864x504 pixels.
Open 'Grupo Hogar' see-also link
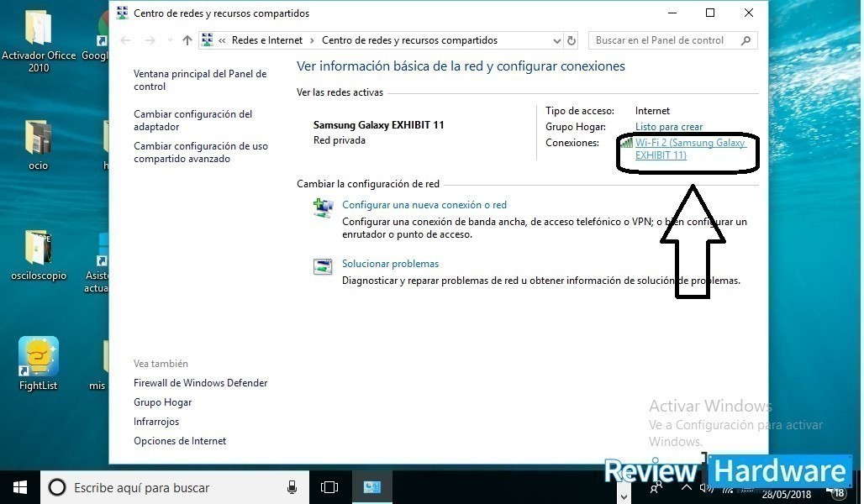tap(162, 402)
